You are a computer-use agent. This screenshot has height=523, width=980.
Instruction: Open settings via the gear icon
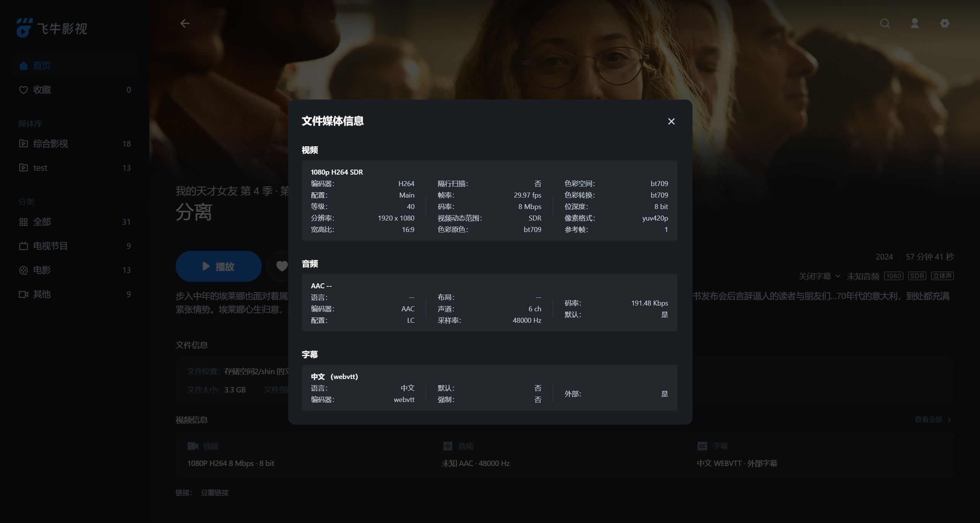944,23
